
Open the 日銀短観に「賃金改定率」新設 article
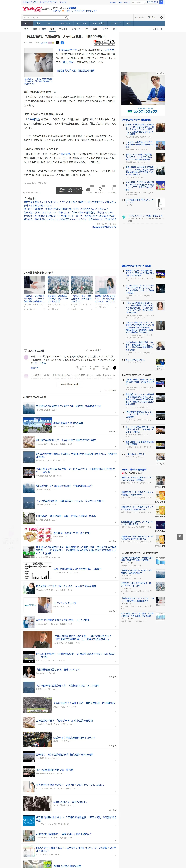[66, 516]
